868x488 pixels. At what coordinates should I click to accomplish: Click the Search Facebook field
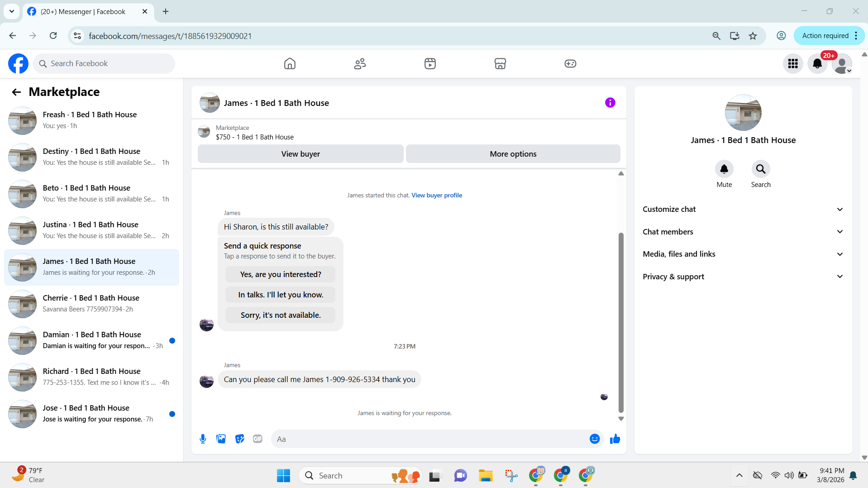104,63
